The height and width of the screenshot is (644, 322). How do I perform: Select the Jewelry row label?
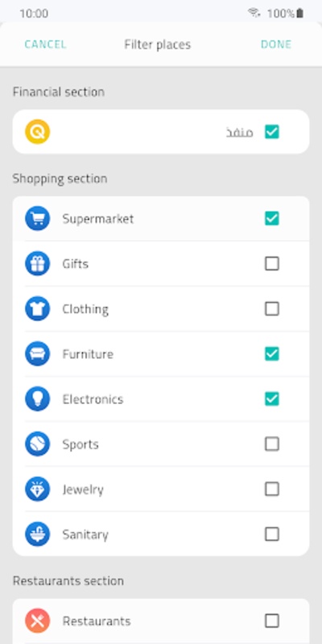coord(83,489)
